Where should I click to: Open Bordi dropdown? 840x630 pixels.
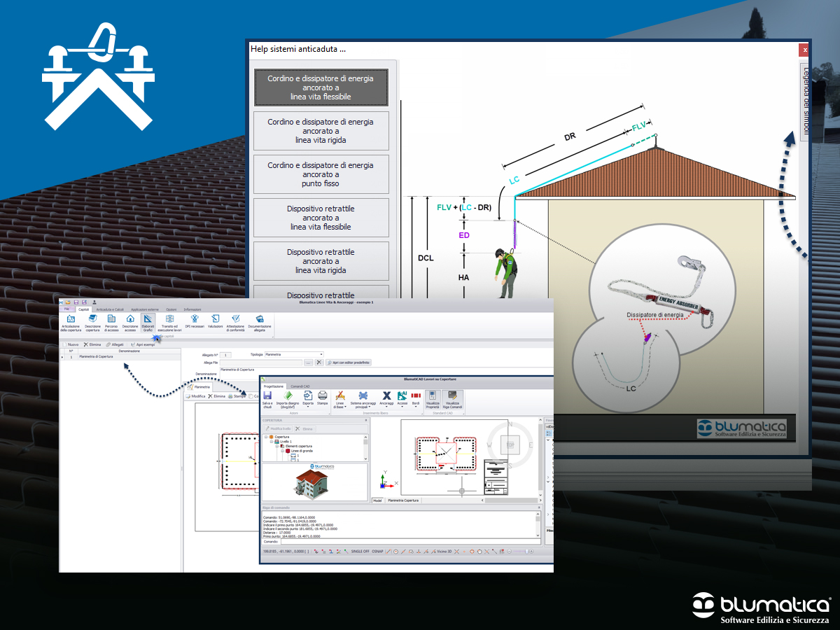(x=416, y=400)
